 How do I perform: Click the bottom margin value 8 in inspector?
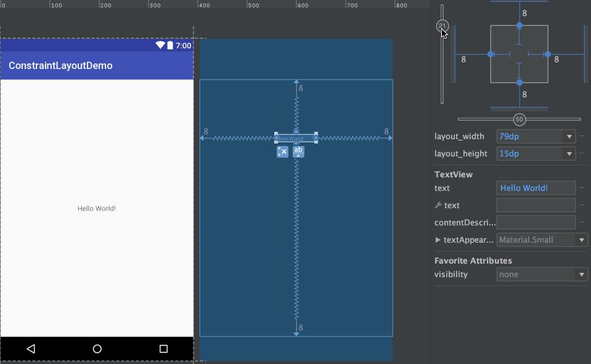coord(524,95)
